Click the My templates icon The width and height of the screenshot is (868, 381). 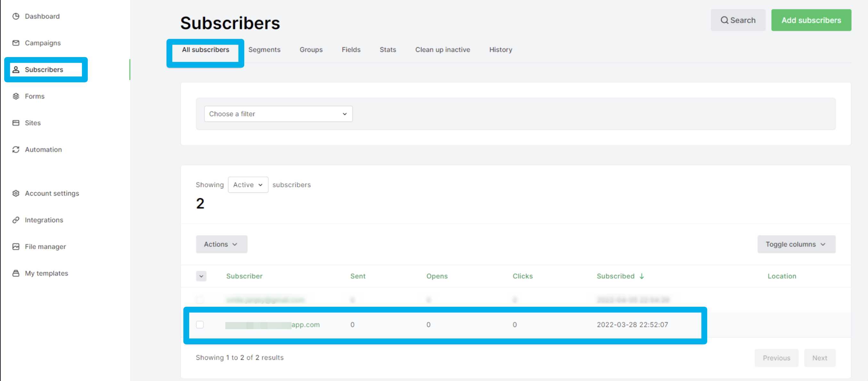pos(16,273)
